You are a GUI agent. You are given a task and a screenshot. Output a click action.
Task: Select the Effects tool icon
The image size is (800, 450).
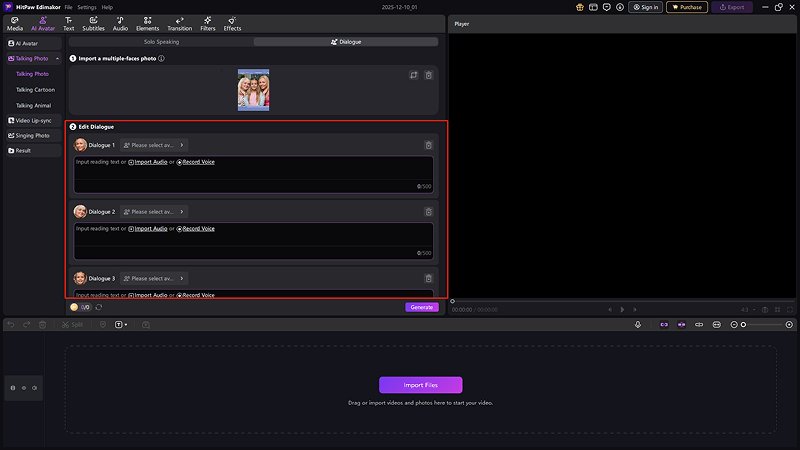pyautogui.click(x=232, y=23)
